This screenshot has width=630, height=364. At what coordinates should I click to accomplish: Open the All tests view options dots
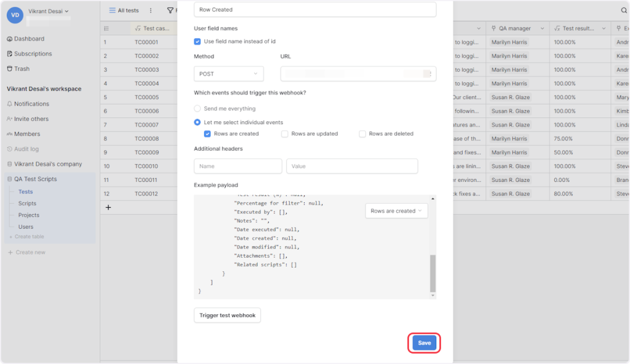(151, 10)
